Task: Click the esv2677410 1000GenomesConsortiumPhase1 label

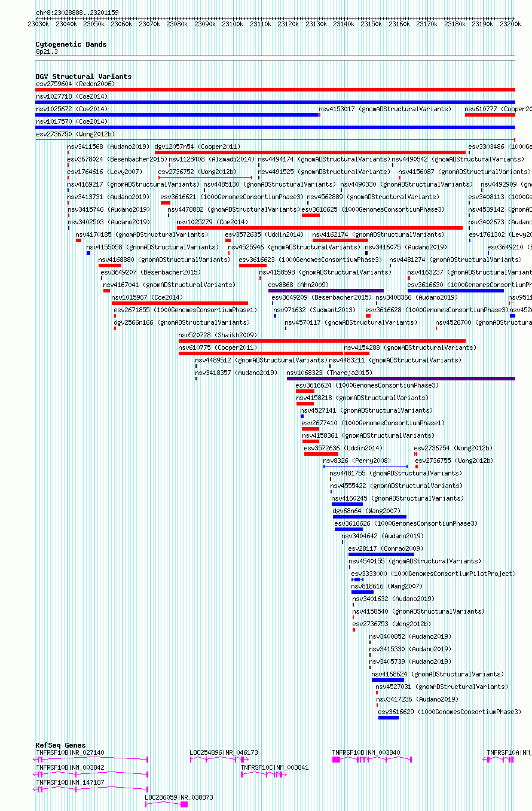Action: click(x=374, y=423)
